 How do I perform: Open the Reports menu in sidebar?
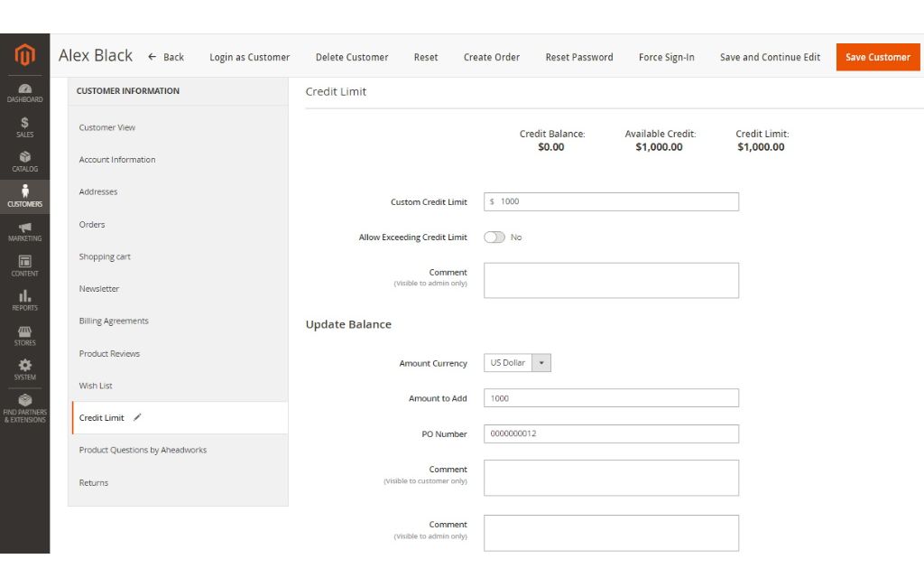(x=24, y=301)
